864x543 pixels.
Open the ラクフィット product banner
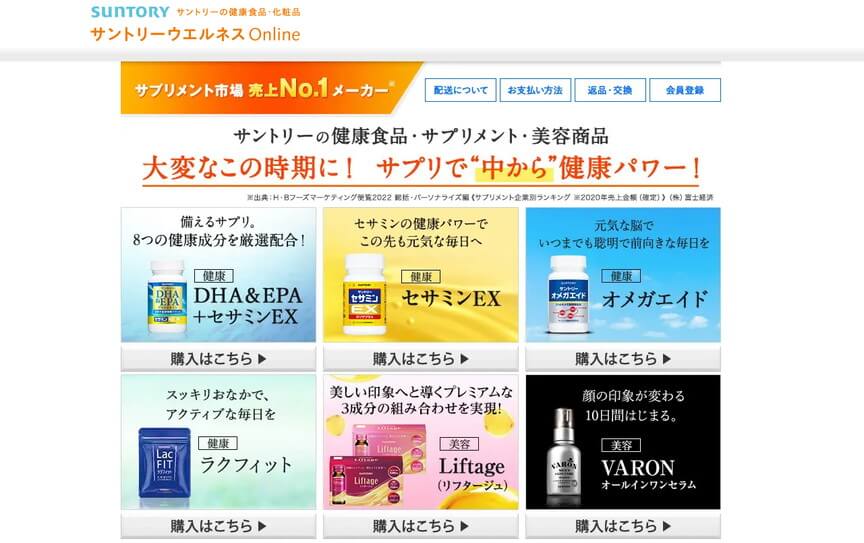[x=219, y=442]
